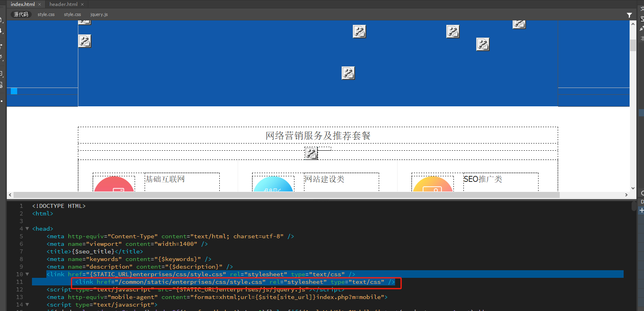Click design view vertical scrollbar thumb
This screenshot has height=311, width=644.
pyautogui.click(x=633, y=45)
